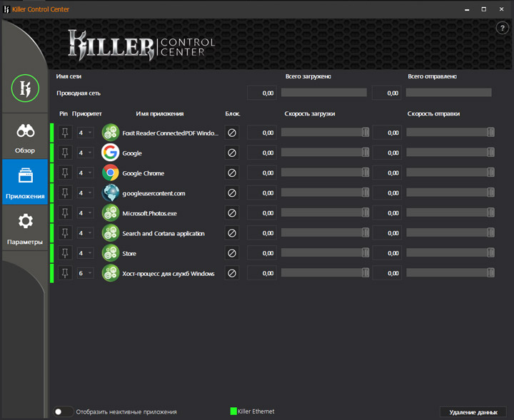Block Microsoft.Photos.exe traffic

(232, 213)
